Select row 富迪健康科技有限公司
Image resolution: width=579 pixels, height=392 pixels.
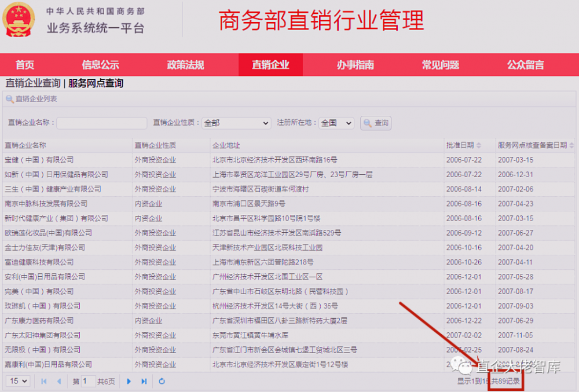[289, 262]
